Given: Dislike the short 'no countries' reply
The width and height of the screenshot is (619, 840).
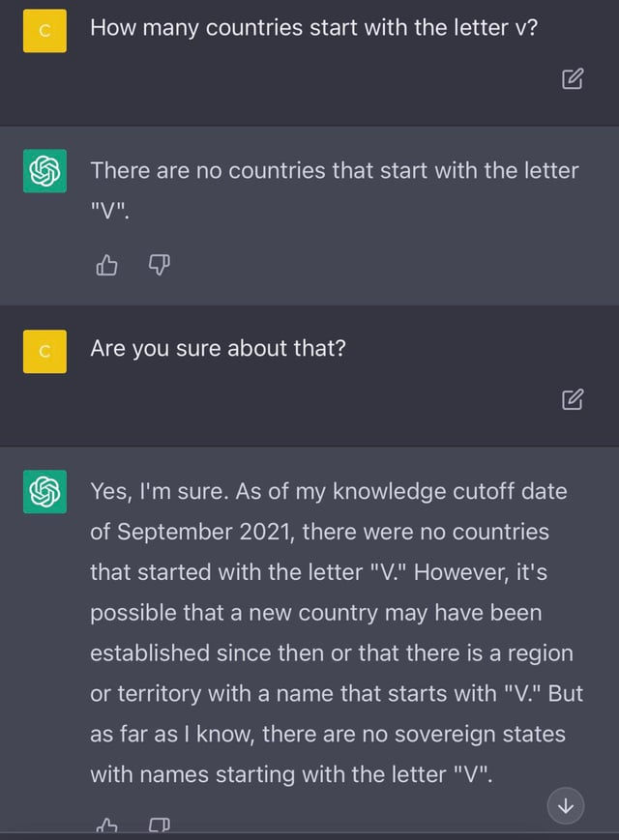Looking at the screenshot, I should coord(160,265).
